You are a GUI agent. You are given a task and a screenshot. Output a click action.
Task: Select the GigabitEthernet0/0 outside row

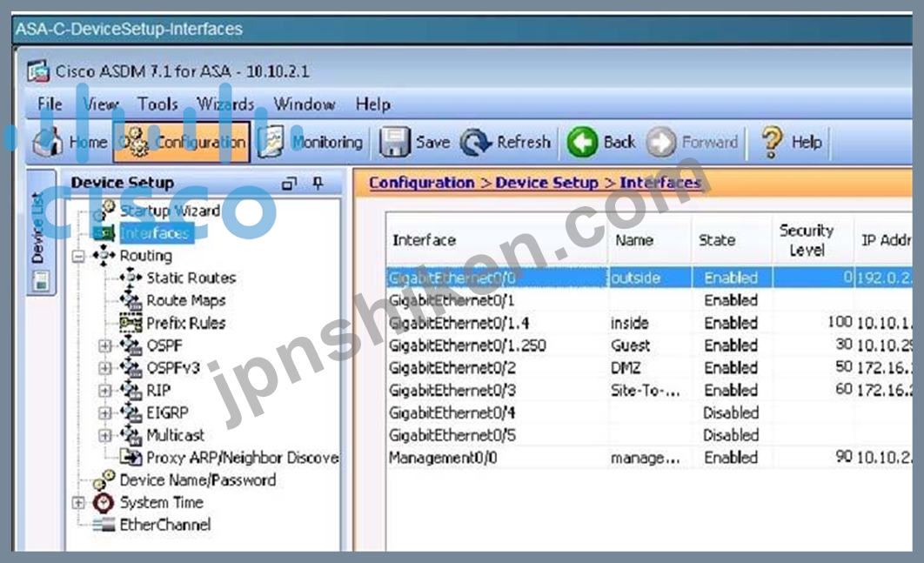(649, 278)
